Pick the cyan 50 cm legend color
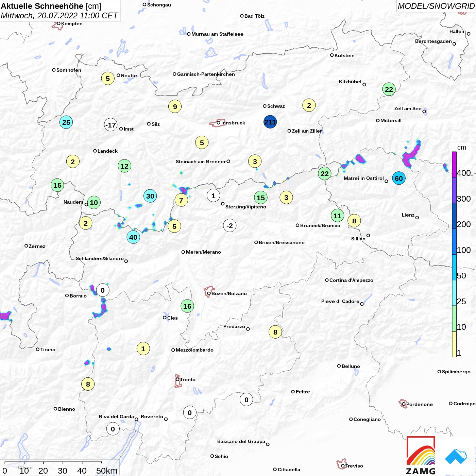Image resolution: width=476 pixels, height=476 pixels. click(x=454, y=267)
